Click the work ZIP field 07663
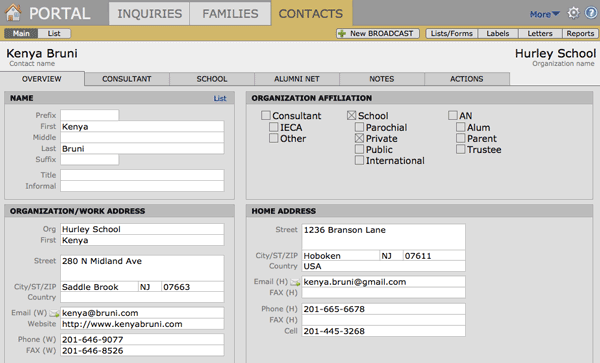Screen dimensions: 600x363 [193, 287]
